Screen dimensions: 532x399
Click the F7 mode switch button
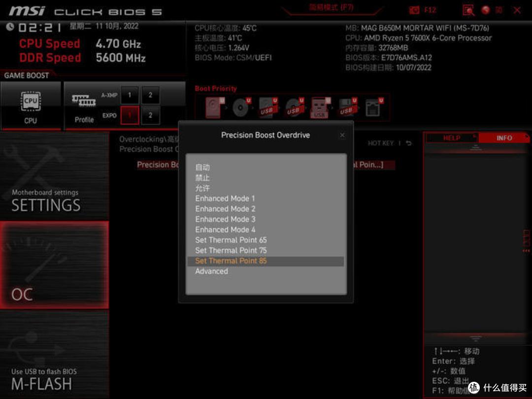332,8
